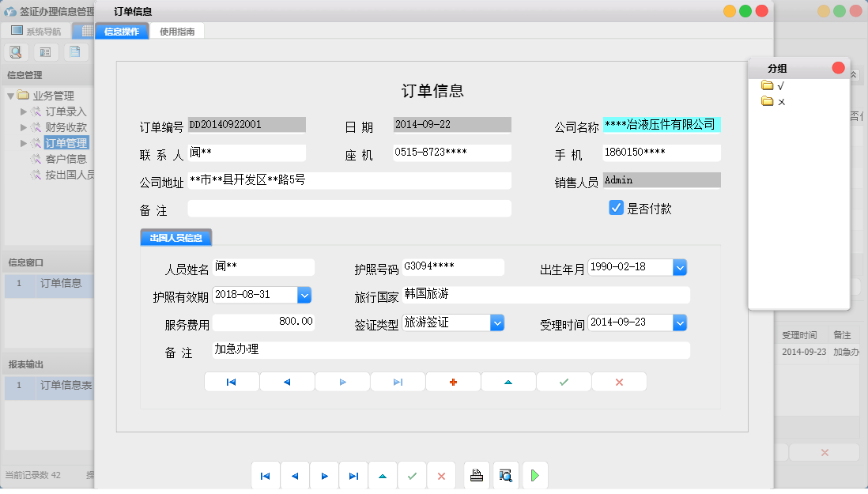Image resolution: width=868 pixels, height=494 pixels.
Task: Open print preview from the bottom toolbar
Action: click(x=506, y=475)
